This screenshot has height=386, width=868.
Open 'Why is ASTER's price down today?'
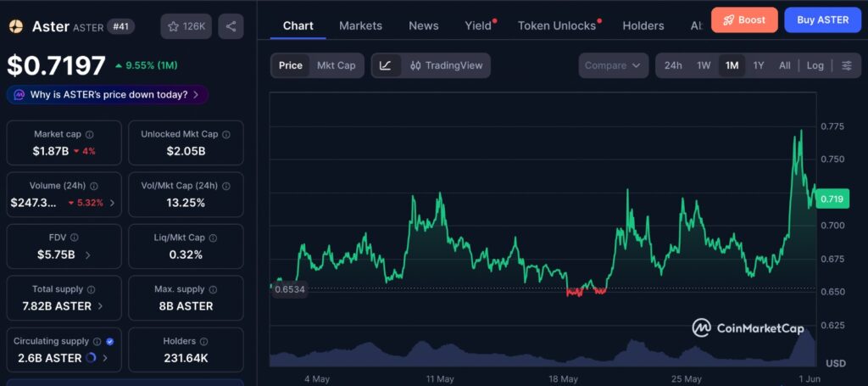(108, 95)
